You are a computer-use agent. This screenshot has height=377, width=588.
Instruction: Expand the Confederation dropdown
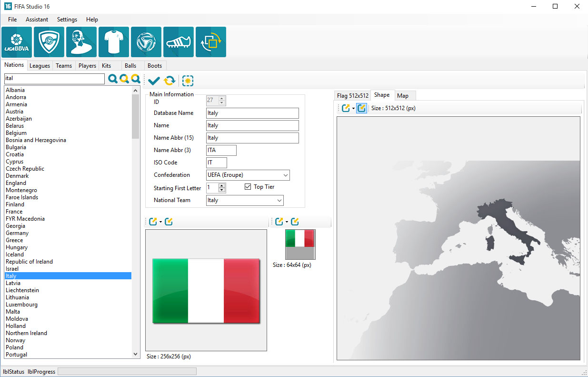coord(285,175)
